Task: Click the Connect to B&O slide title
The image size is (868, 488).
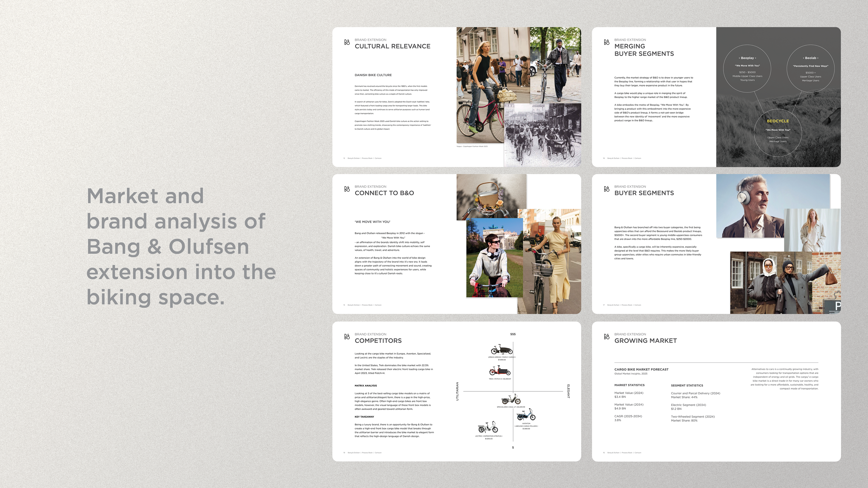Action: tap(384, 193)
